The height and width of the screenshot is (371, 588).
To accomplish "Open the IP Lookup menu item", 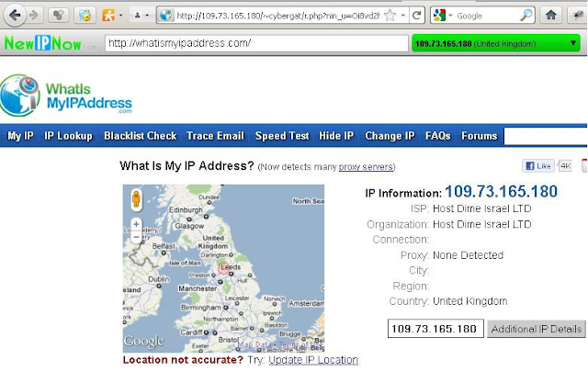I will point(68,136).
